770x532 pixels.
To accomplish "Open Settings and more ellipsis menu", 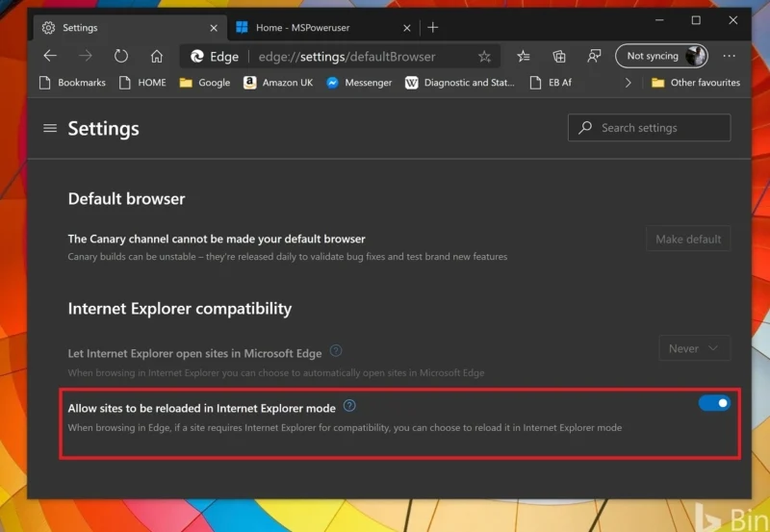I will tap(729, 56).
